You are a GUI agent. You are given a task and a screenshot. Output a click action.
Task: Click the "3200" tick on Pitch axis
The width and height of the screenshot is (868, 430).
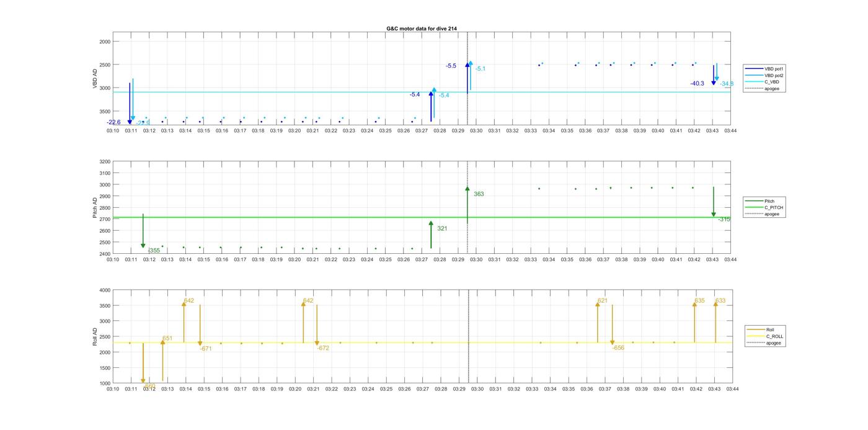[x=105, y=162]
